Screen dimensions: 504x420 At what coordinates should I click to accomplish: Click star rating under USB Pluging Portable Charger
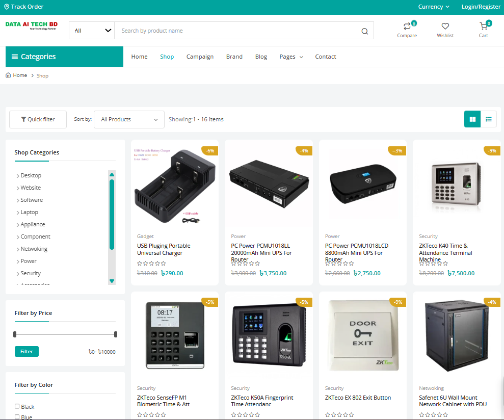151,264
